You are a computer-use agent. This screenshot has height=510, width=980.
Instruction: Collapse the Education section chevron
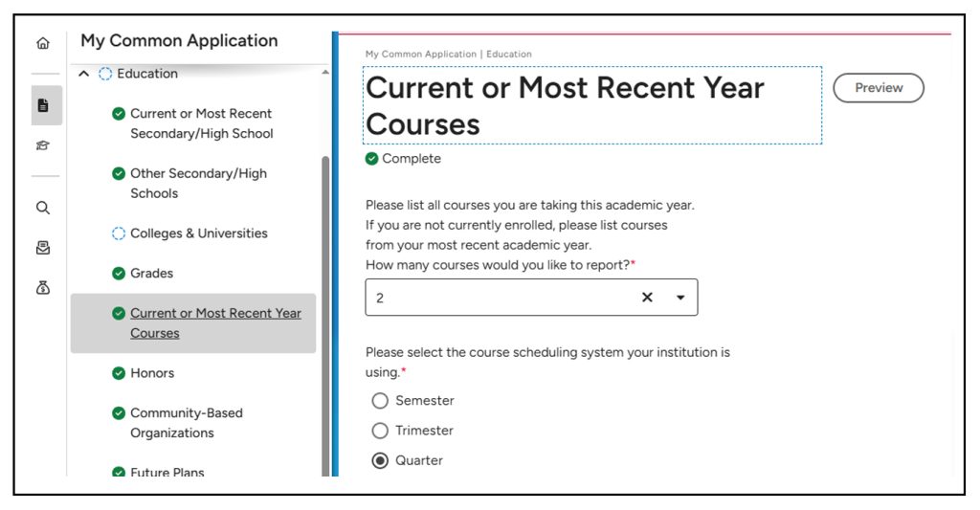83,74
